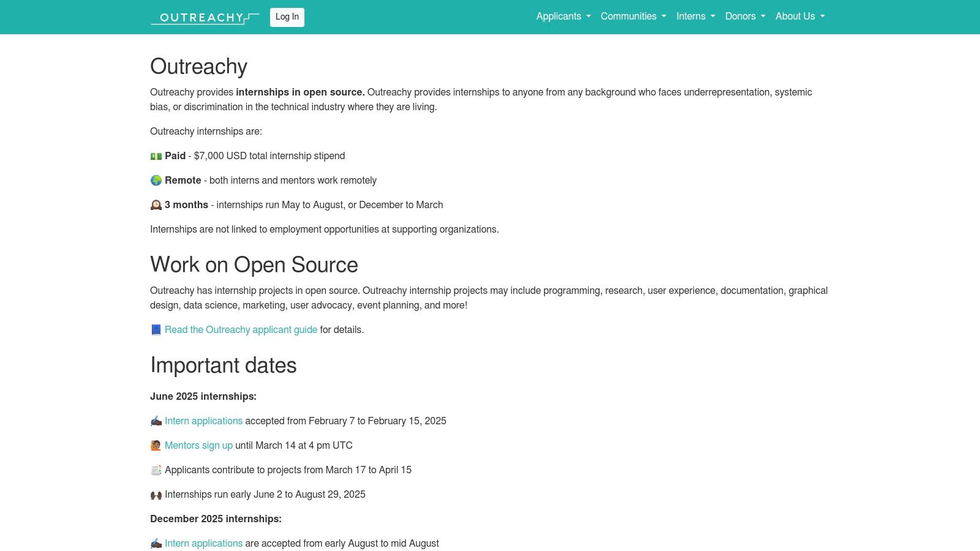This screenshot has width=980, height=551.
Task: Click the globe emoji next to Remote
Action: tap(156, 181)
